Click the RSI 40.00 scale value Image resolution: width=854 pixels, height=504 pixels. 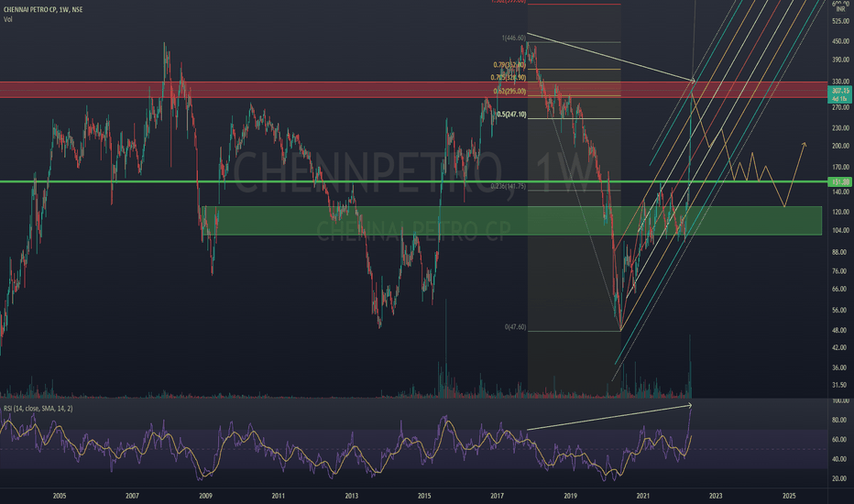pos(840,459)
